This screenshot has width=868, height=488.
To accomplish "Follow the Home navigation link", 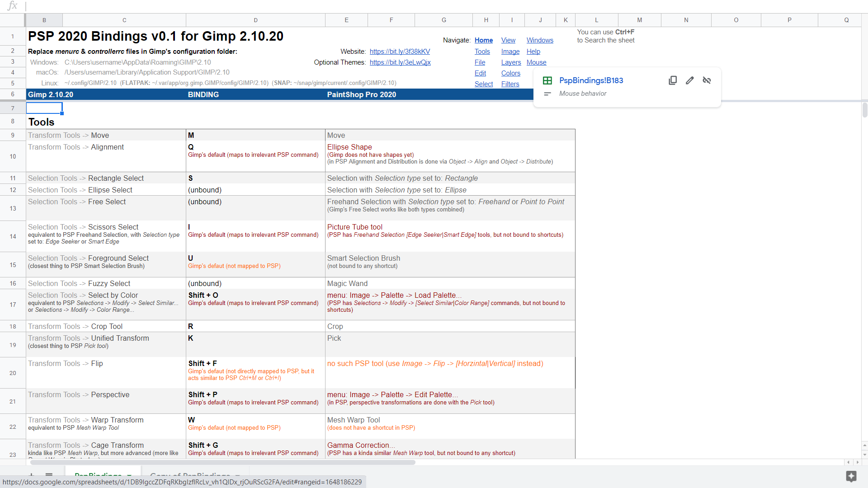I will (x=484, y=40).
